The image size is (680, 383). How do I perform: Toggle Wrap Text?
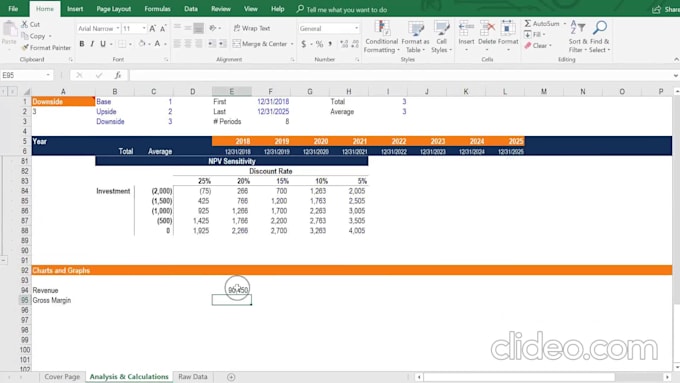[252, 28]
